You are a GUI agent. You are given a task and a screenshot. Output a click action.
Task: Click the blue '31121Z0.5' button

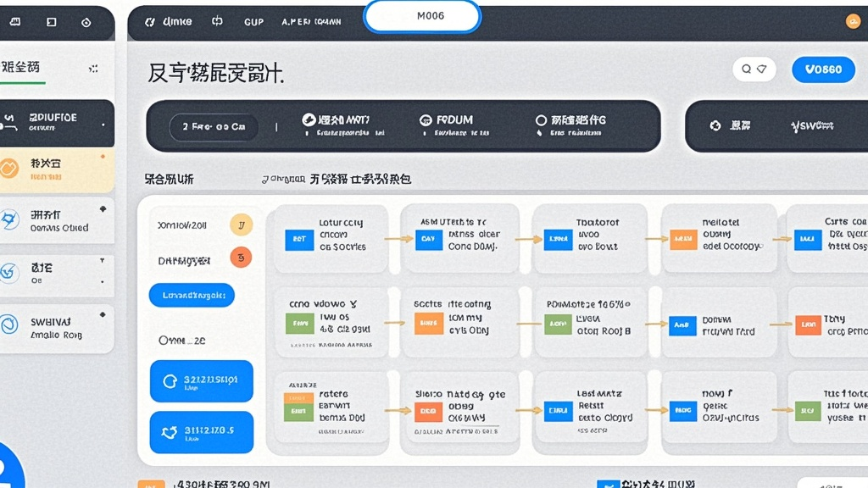(202, 432)
